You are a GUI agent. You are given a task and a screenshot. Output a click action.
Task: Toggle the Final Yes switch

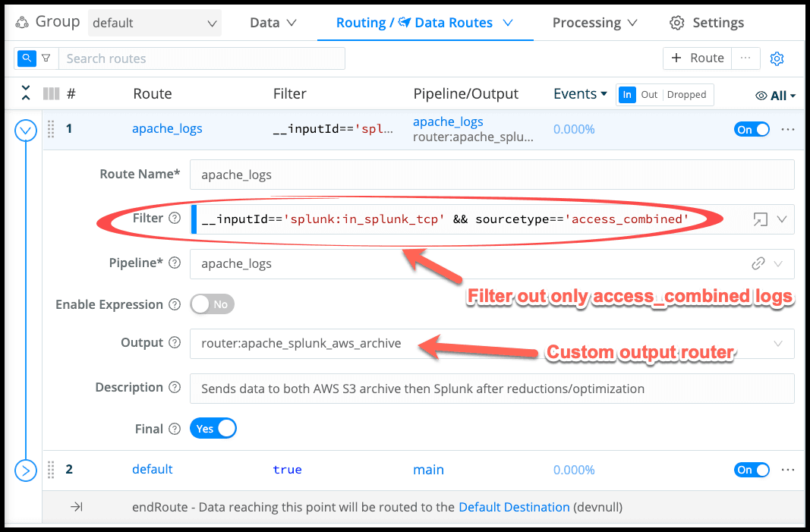pyautogui.click(x=213, y=429)
